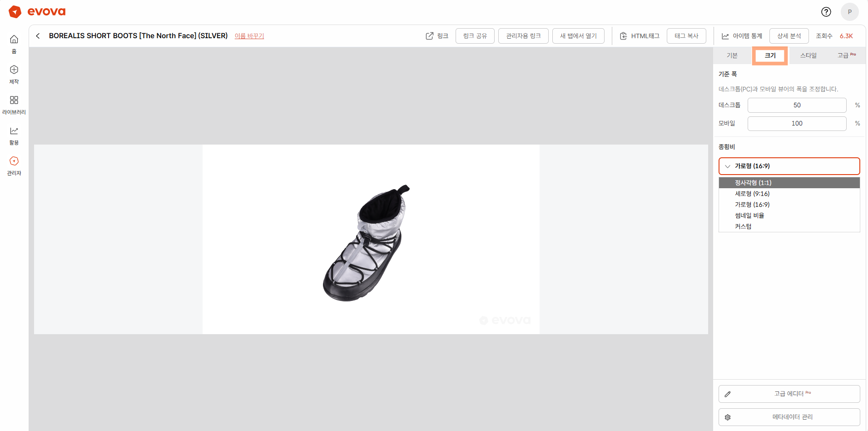
Task: Click the 이름 바꾸기 rename link
Action: click(249, 36)
